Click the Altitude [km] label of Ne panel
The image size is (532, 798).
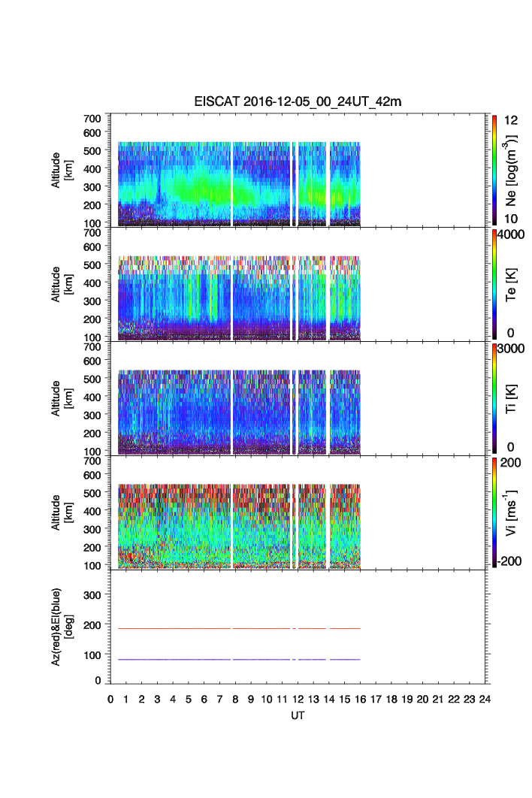[x=62, y=170]
